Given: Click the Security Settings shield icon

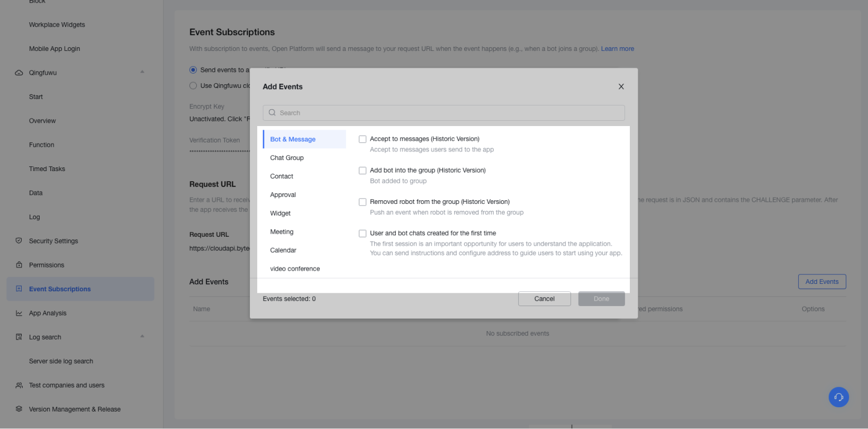Looking at the screenshot, I should (19, 241).
